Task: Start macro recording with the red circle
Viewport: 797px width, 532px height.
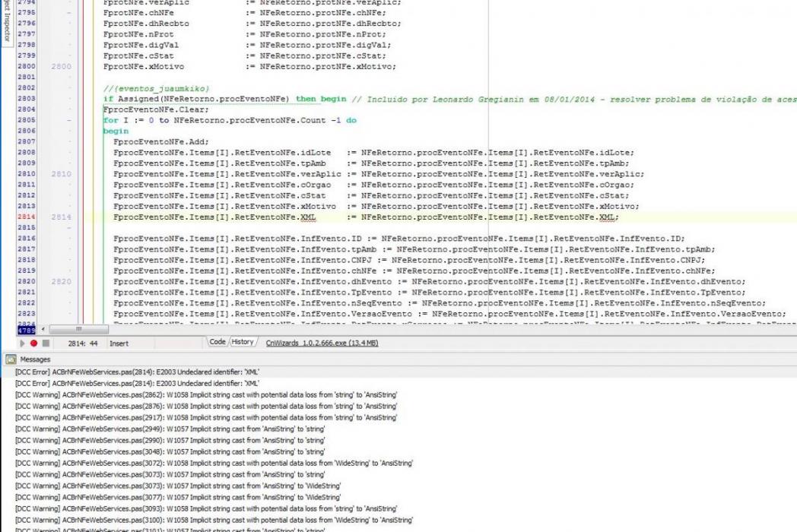Action: 33,344
